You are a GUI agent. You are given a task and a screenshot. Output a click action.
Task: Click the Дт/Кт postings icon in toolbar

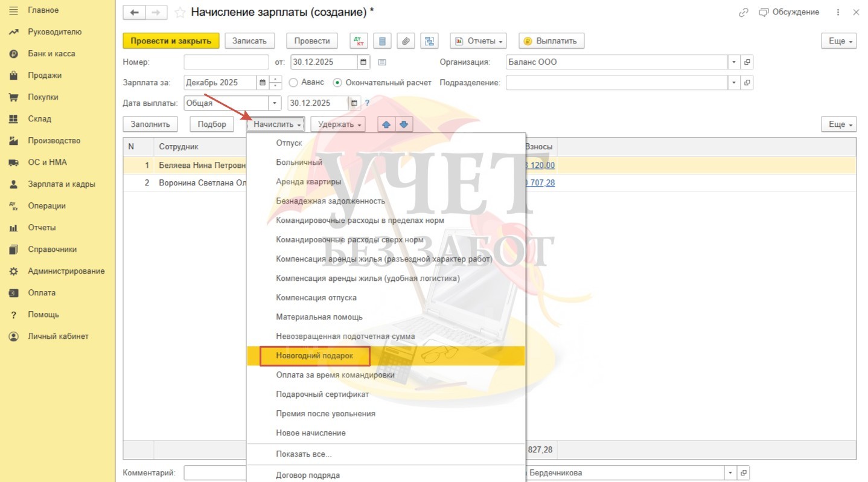click(x=359, y=41)
